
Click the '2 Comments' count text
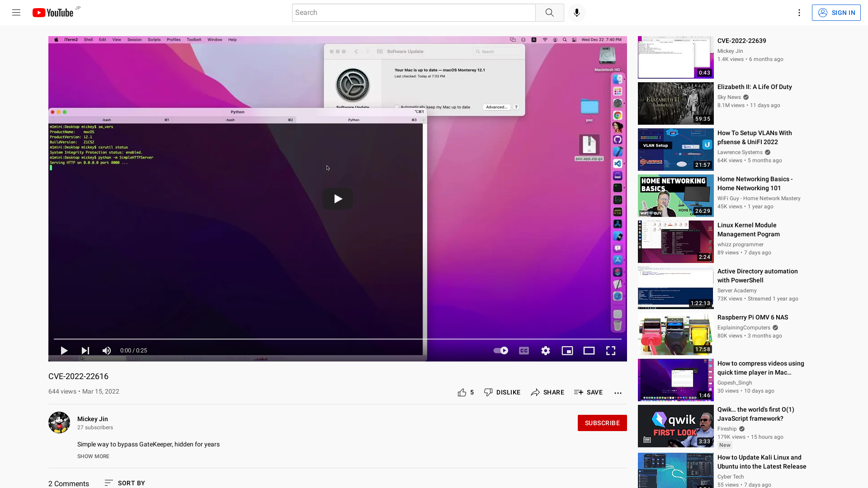click(x=69, y=483)
